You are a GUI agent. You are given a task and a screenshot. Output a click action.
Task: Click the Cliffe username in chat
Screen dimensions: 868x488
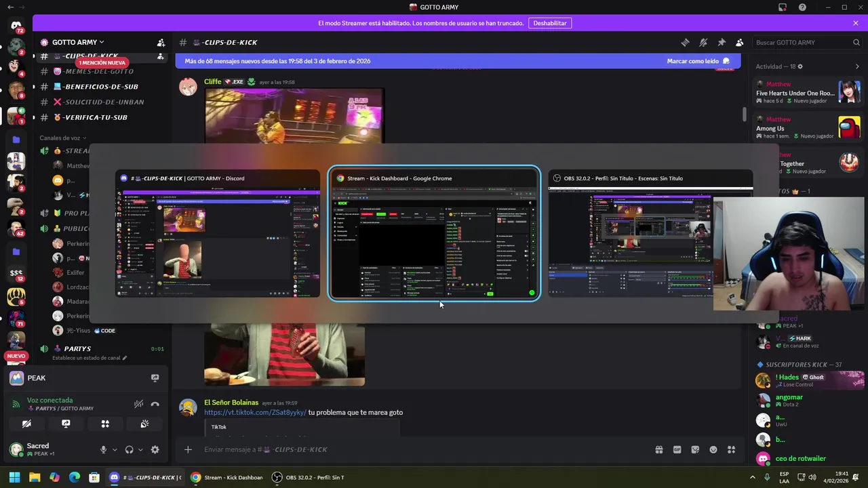click(213, 81)
